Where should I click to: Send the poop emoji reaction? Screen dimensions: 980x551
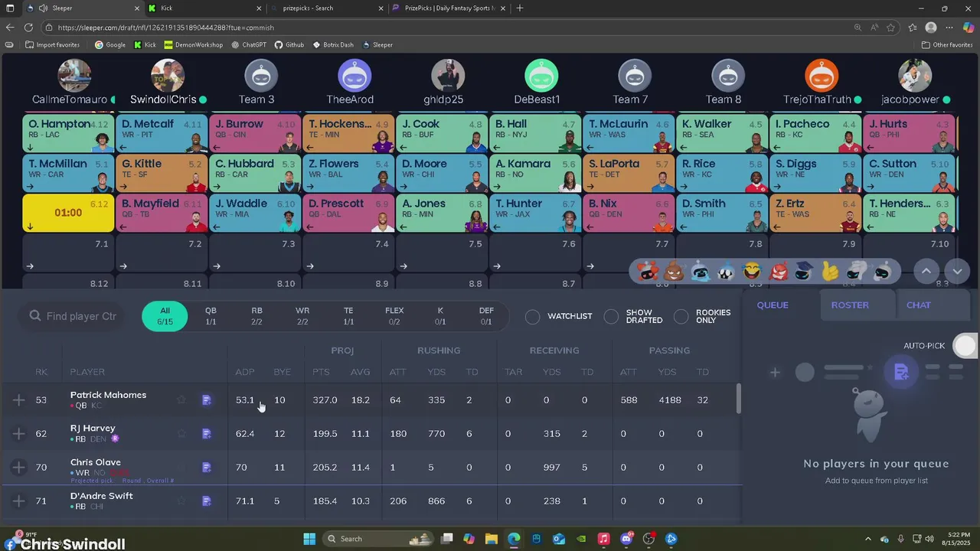[675, 271]
